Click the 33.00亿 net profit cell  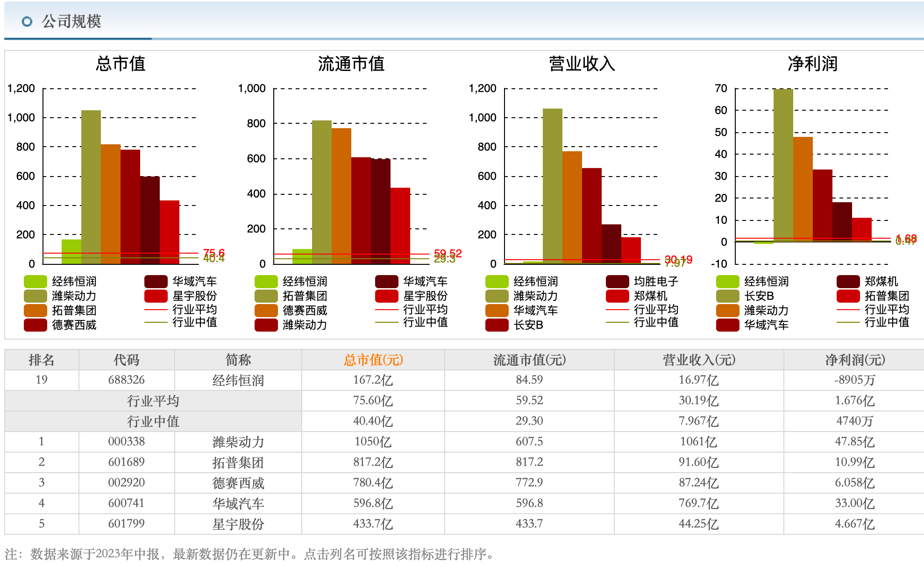[x=855, y=503]
